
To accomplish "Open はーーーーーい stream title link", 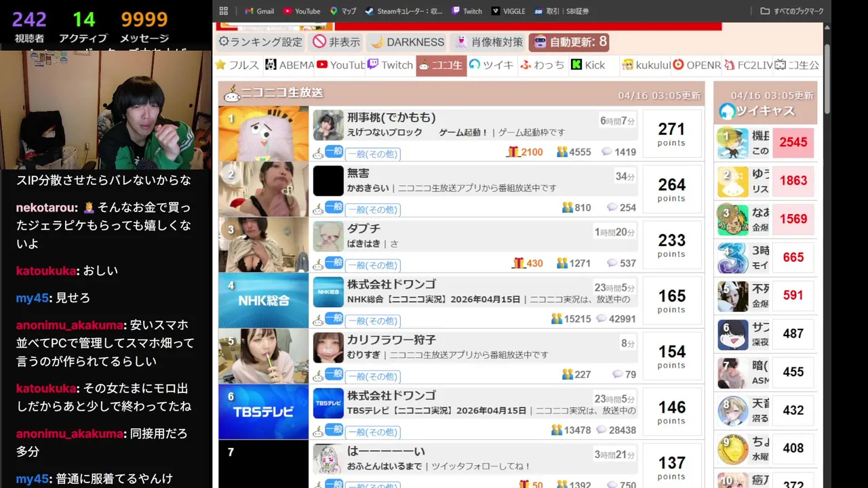I will 386,451.
